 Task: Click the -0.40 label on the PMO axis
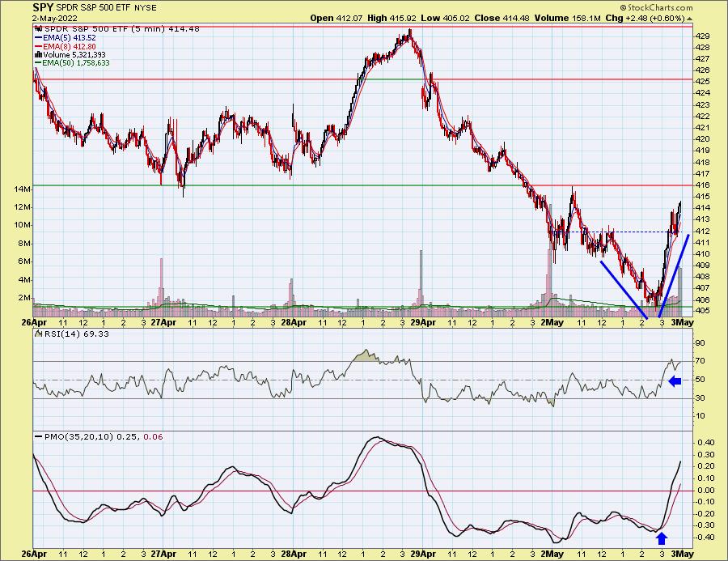point(705,538)
